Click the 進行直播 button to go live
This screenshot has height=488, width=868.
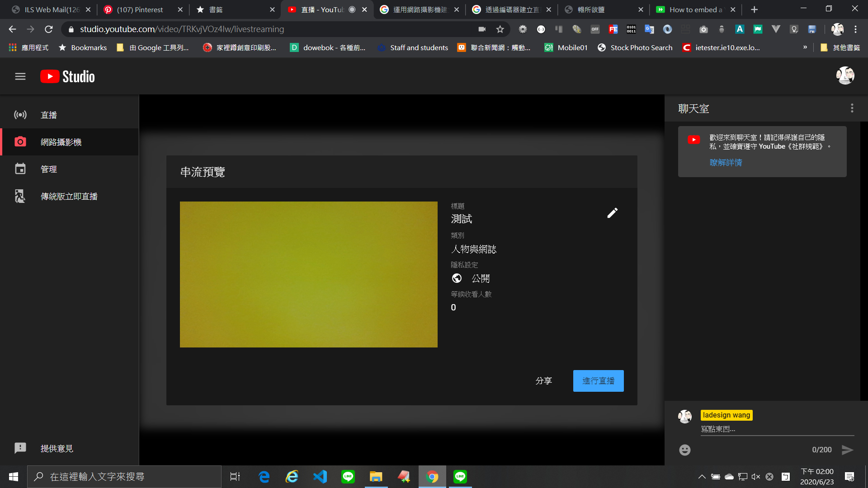pos(598,380)
